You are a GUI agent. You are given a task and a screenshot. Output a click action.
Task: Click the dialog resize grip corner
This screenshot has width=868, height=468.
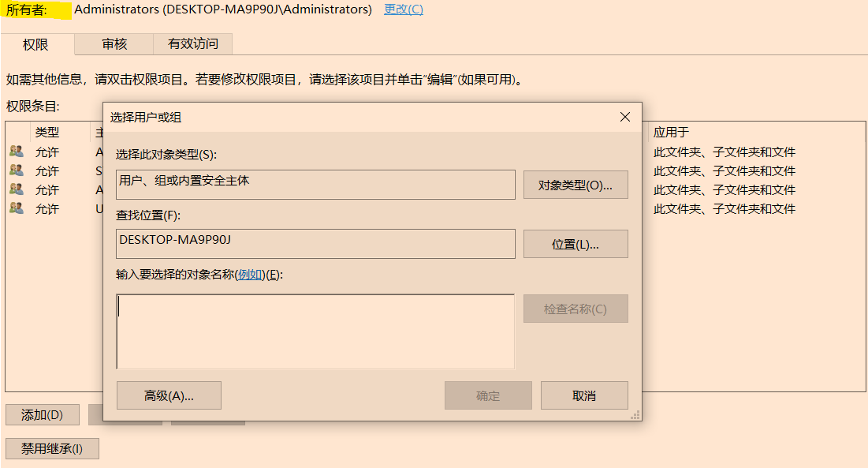(635, 415)
